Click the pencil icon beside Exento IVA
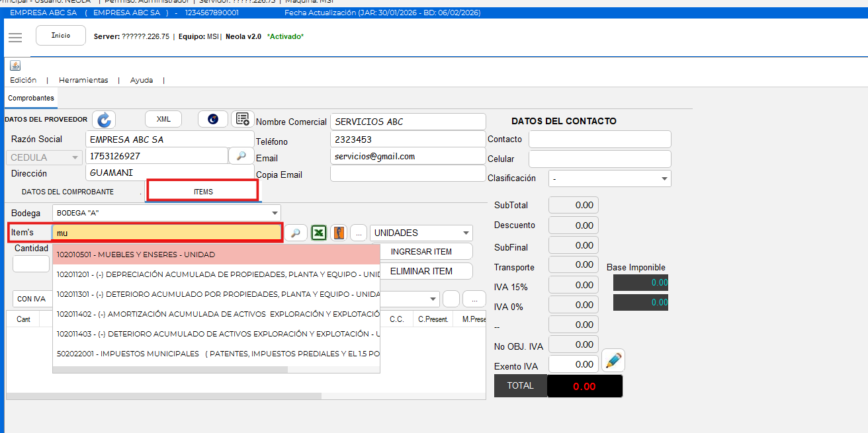The width and height of the screenshot is (868, 433). pyautogui.click(x=613, y=361)
